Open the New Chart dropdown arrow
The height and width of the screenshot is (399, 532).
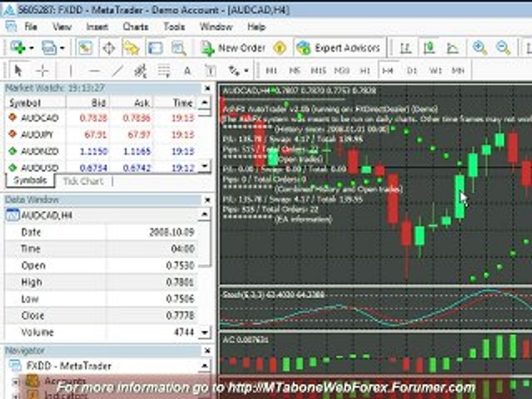tap(32, 48)
